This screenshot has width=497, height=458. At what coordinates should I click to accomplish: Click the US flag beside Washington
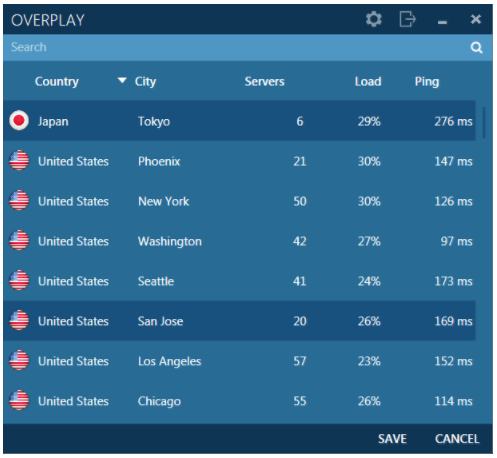[x=19, y=240]
